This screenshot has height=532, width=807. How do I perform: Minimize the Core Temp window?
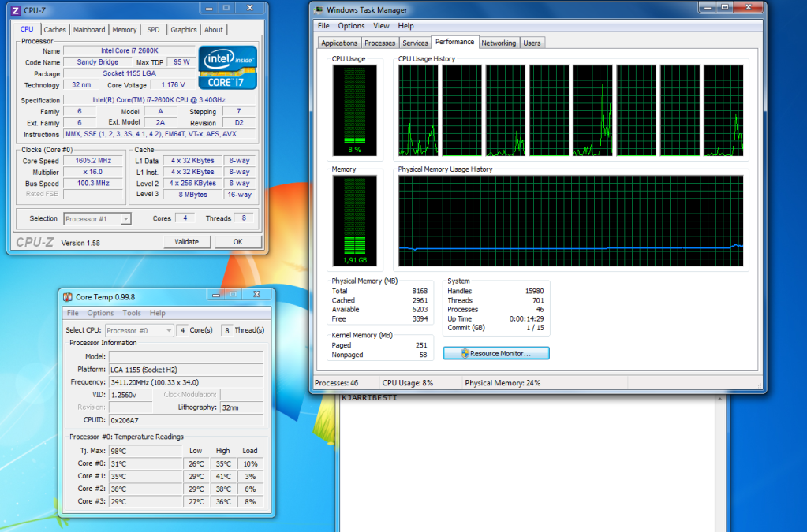tap(213, 295)
